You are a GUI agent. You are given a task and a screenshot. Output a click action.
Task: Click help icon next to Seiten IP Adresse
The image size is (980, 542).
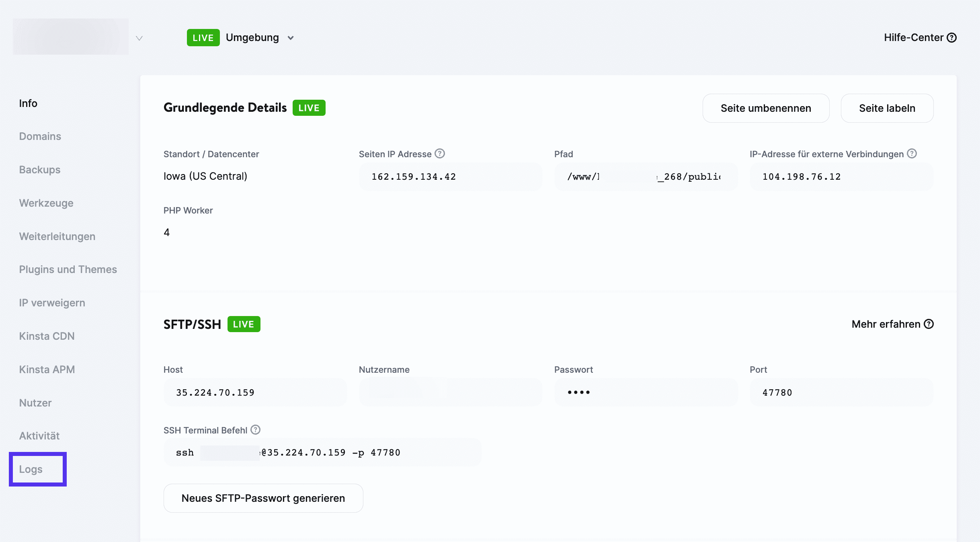(440, 154)
